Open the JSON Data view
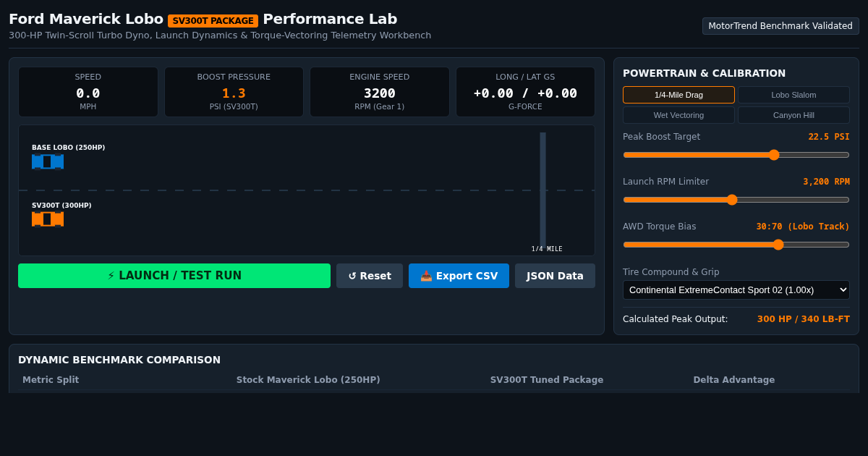Viewport: 868px width, 456px height. [x=555, y=276]
